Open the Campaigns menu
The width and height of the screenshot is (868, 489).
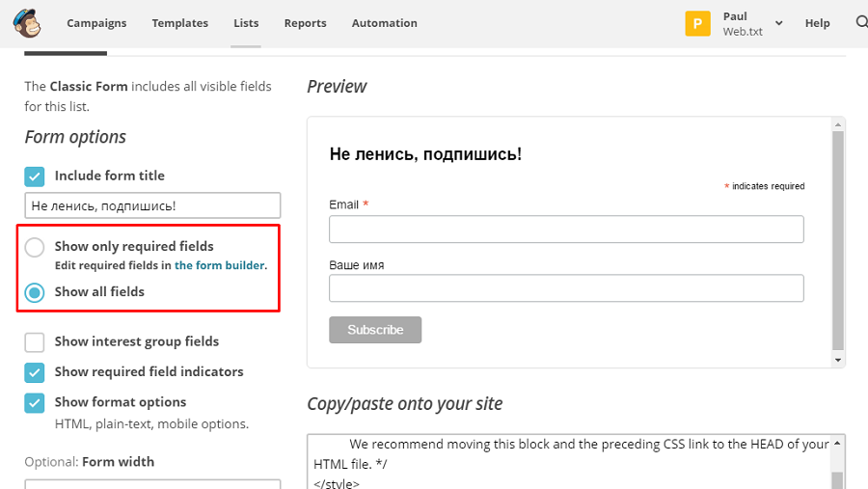click(96, 23)
